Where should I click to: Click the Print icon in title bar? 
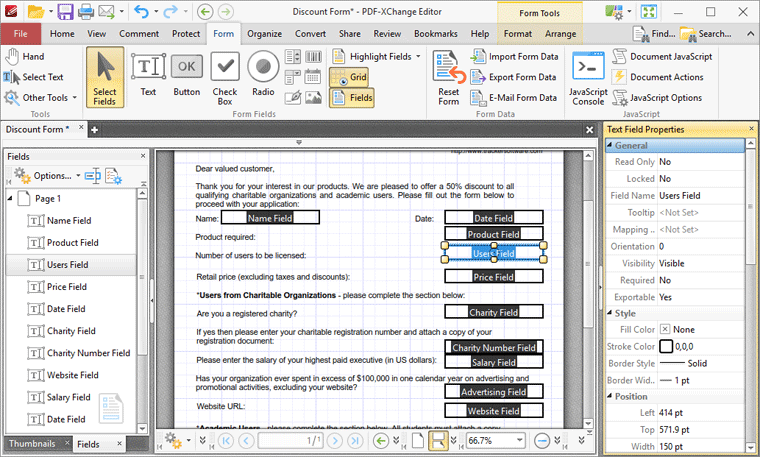click(x=86, y=12)
